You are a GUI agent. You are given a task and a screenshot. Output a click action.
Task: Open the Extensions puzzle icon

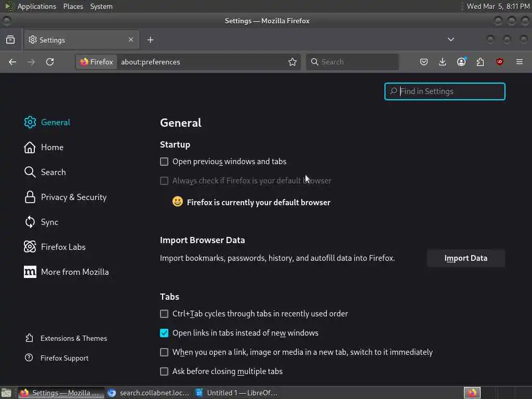480,62
